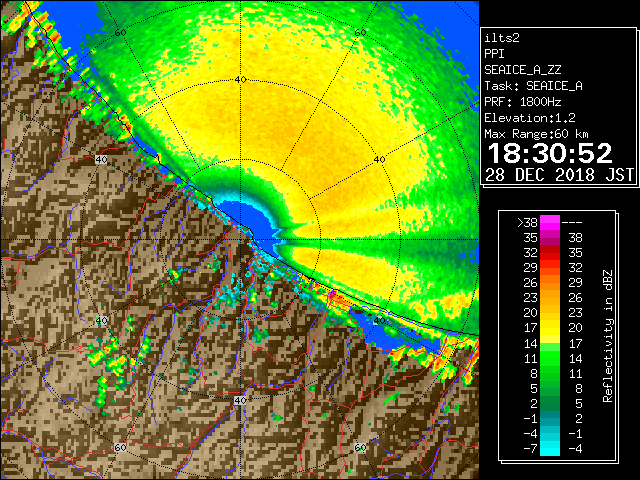Pick the yellow legend swatch
Screen dimensions: 640x480
[550, 328]
